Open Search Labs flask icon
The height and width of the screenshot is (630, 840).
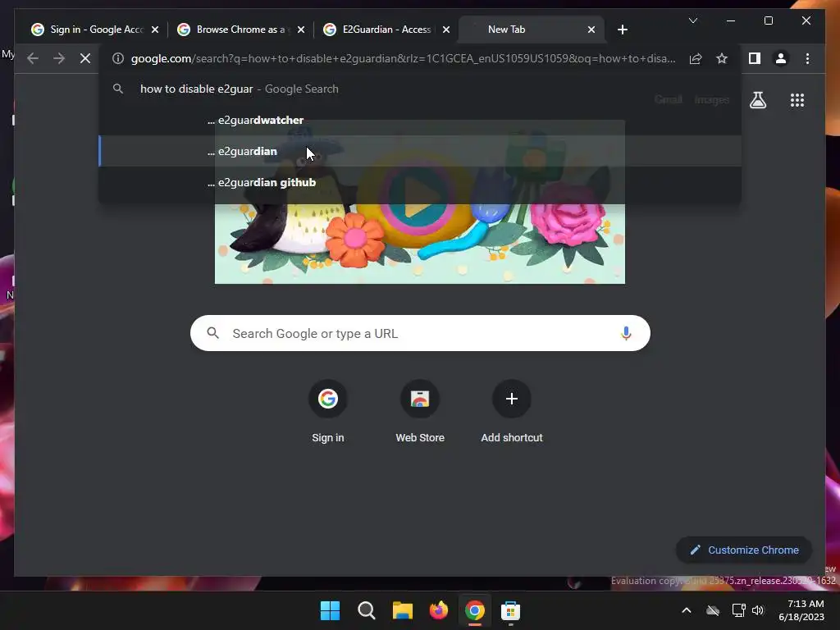point(757,99)
